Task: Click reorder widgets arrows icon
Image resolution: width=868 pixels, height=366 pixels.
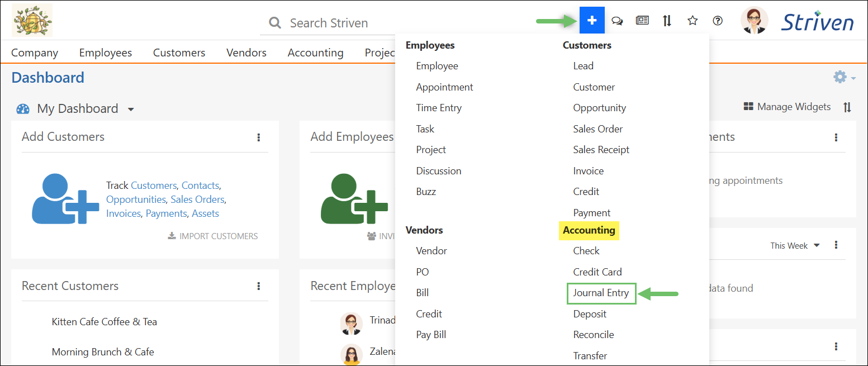Action: pyautogui.click(x=847, y=107)
